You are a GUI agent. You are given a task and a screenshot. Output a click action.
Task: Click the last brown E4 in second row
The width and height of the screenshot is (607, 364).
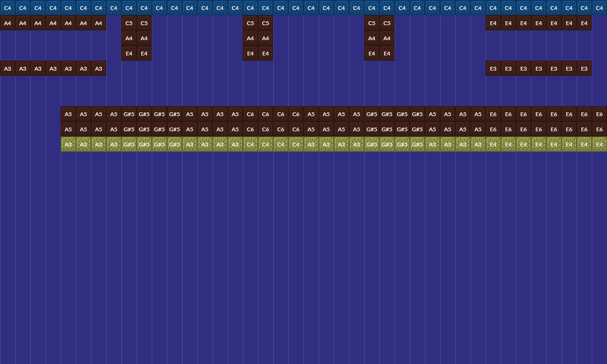coord(584,23)
